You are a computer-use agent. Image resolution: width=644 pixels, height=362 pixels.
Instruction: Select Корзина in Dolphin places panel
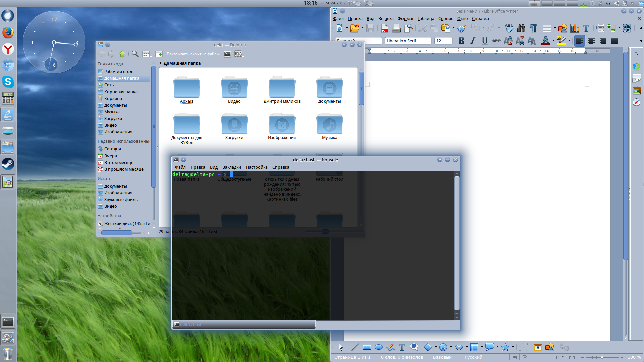pyautogui.click(x=113, y=99)
